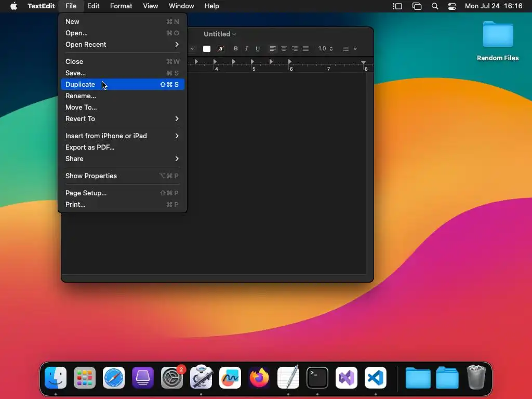The width and height of the screenshot is (532, 399).
Task: Open Launchpad from the Dock
Action: point(85,378)
